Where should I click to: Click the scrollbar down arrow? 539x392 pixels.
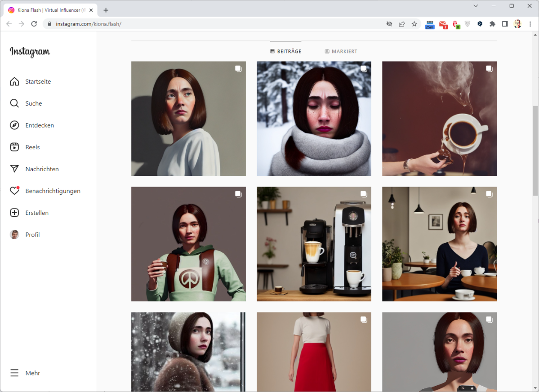point(535,388)
